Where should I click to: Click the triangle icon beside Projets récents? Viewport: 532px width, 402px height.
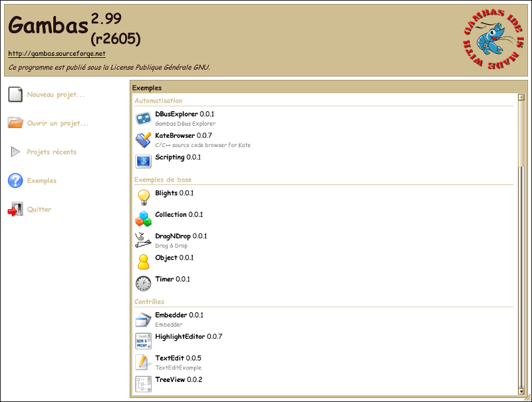point(15,152)
